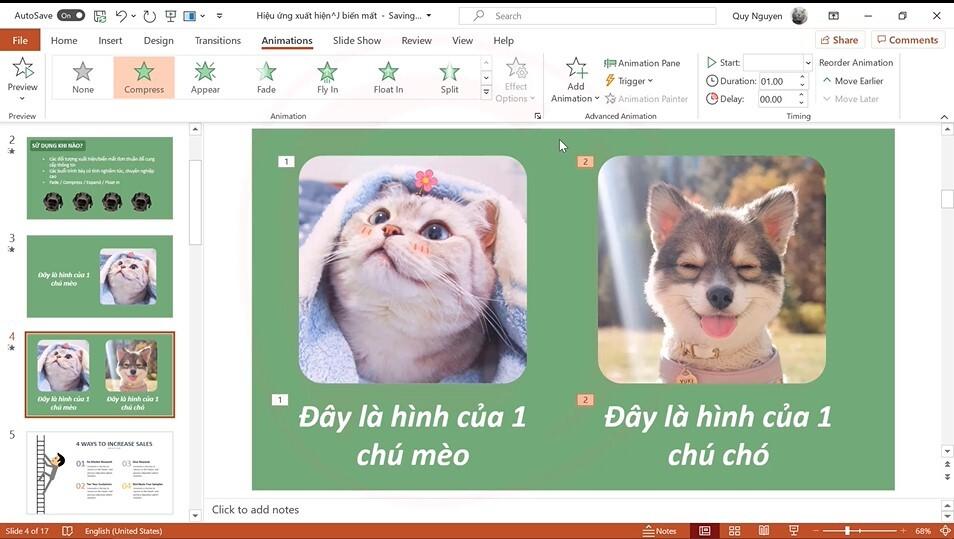This screenshot has height=539, width=954.
Task: Select the Float In animation
Action: coord(388,78)
